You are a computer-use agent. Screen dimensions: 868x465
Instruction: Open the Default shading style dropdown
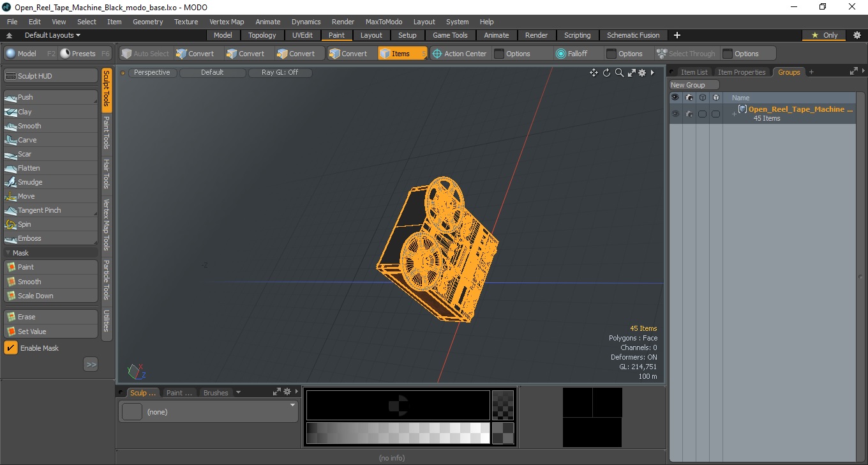pyautogui.click(x=213, y=73)
